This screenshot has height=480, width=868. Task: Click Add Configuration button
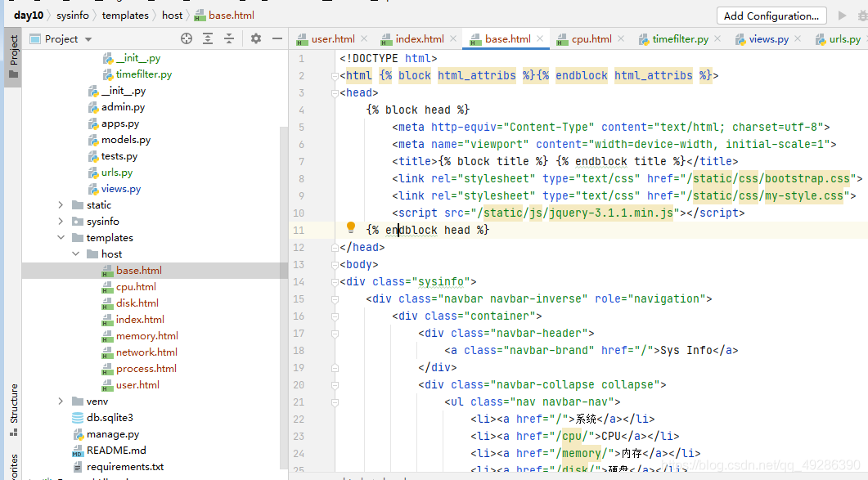tap(771, 16)
